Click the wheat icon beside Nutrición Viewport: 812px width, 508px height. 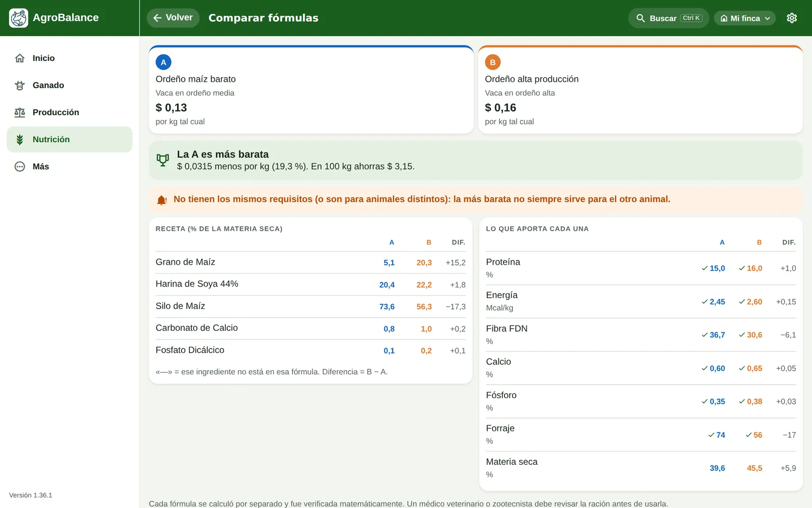click(20, 139)
